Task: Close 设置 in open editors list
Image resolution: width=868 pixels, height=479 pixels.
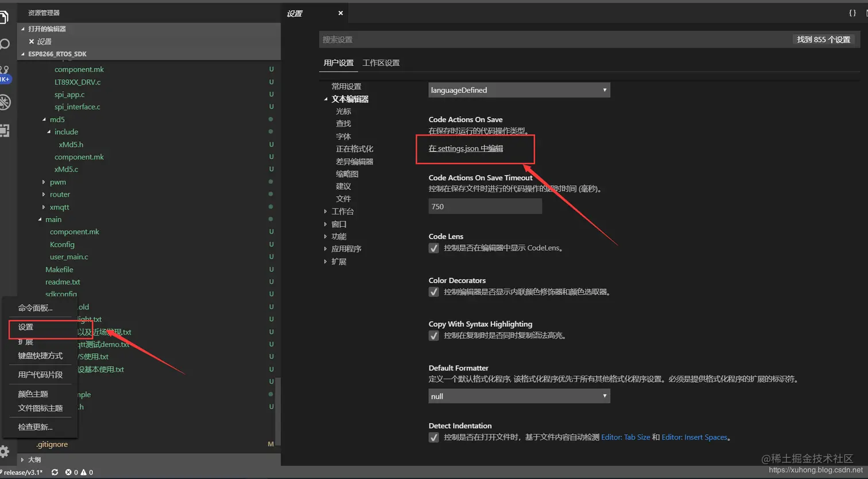Action: 32,41
